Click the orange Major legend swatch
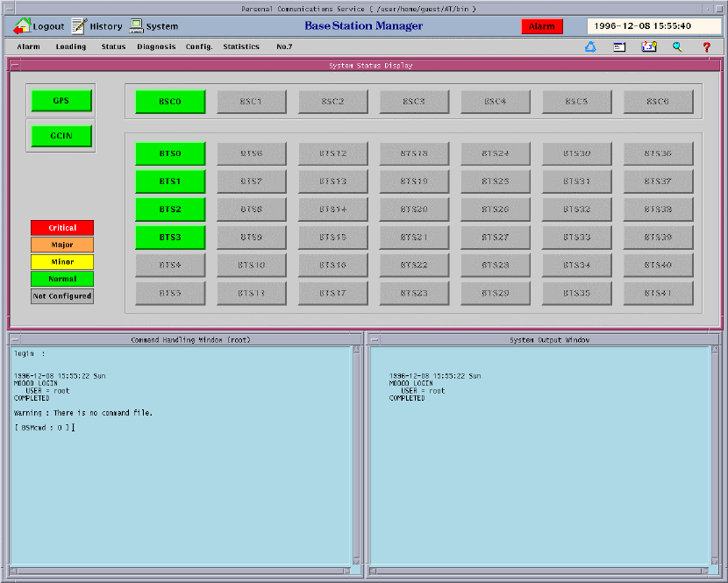Image resolution: width=728 pixels, height=583 pixels. coord(62,245)
